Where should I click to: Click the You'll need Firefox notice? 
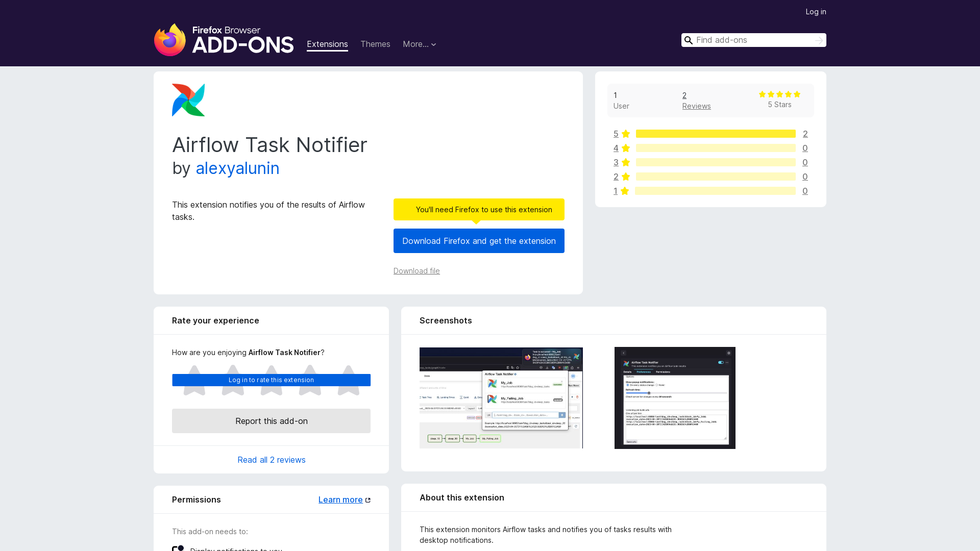pos(479,210)
